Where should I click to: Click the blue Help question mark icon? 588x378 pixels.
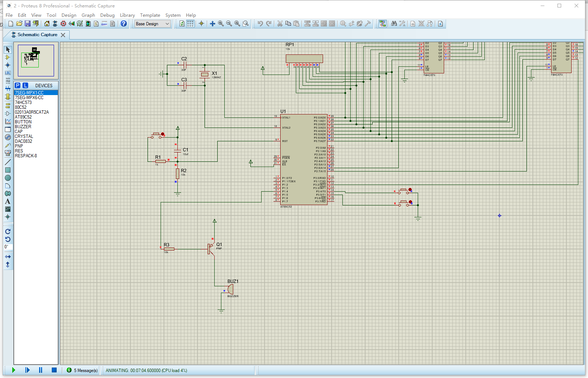tap(124, 23)
